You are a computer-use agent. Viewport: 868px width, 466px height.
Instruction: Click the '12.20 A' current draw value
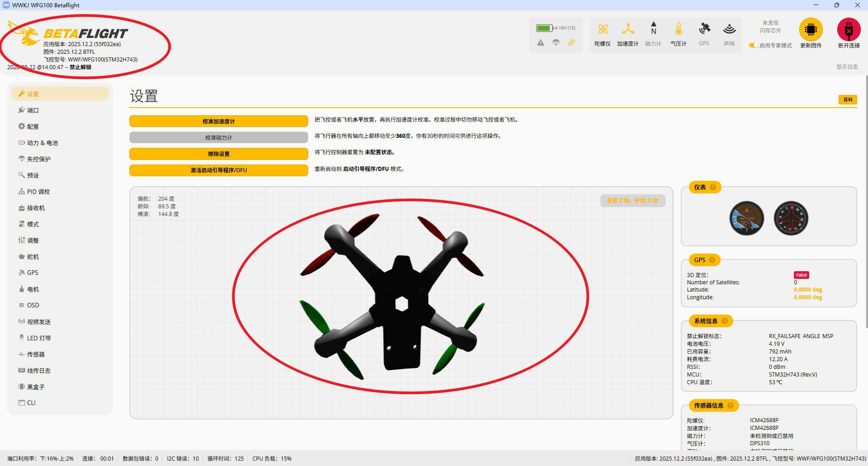click(x=778, y=359)
